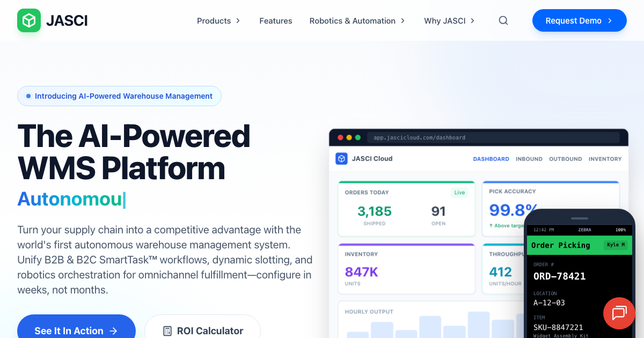
Task: Click the arrow icon on See It In Action
Action: point(114,331)
